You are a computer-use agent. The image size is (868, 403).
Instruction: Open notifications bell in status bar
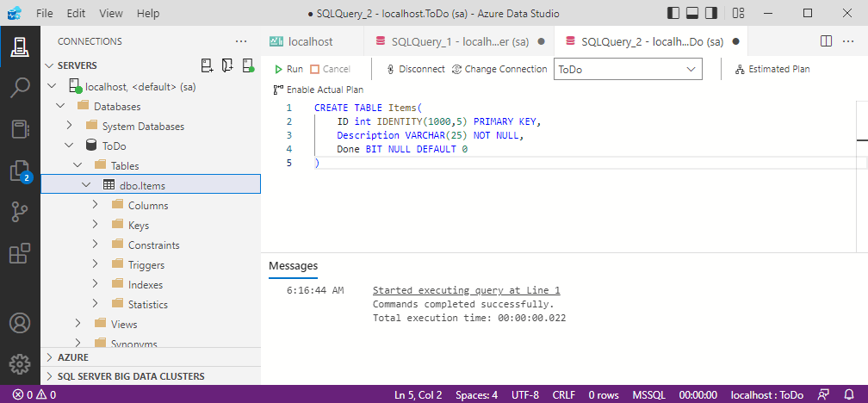[x=848, y=394]
